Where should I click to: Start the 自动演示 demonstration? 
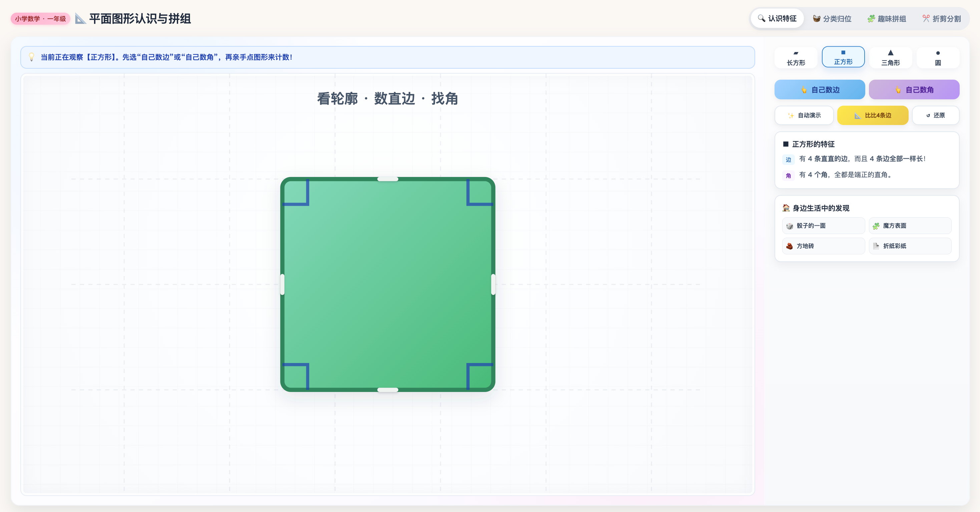(x=804, y=115)
